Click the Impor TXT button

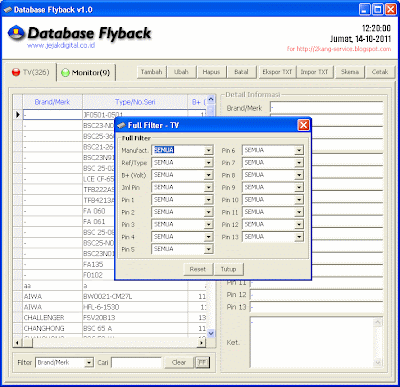pos(314,72)
